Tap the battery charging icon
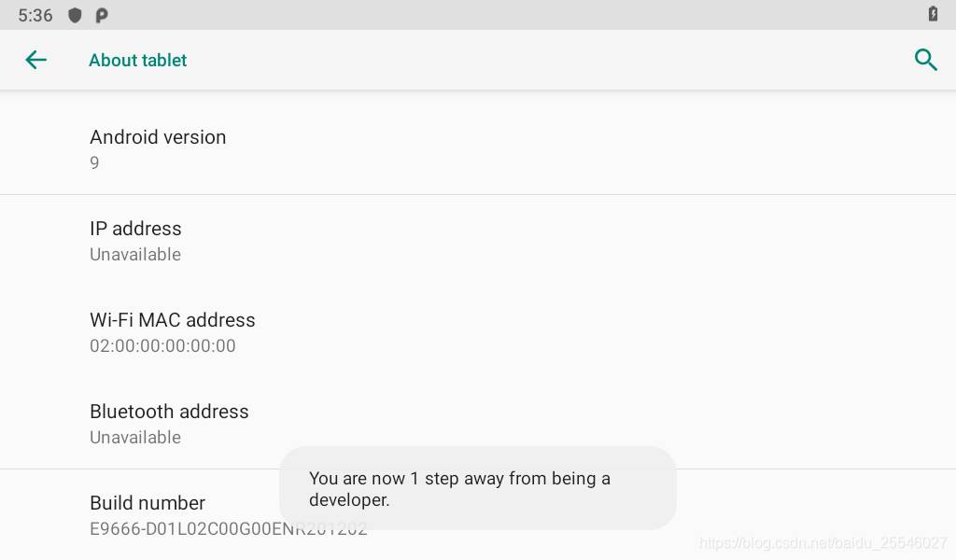 click(933, 14)
